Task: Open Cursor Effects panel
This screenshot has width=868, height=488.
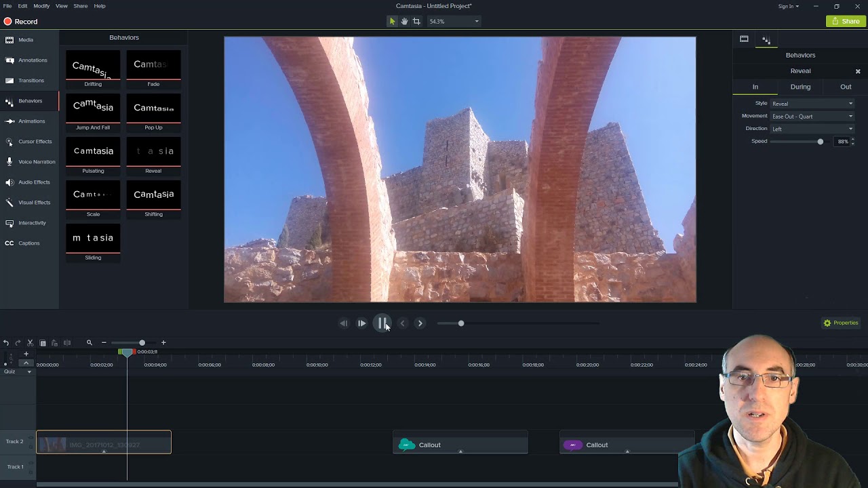Action: tap(29, 142)
